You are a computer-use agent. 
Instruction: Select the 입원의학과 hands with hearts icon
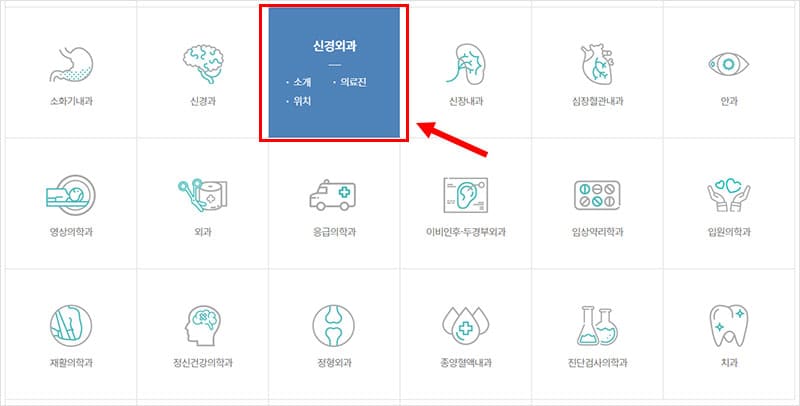[x=729, y=195]
